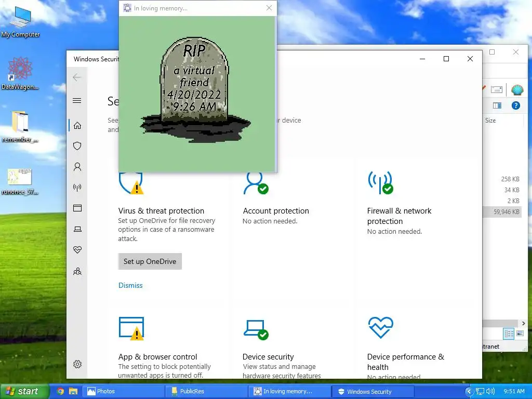Click the 9:51 AM taskbar clock
532x399 pixels.
(514, 391)
